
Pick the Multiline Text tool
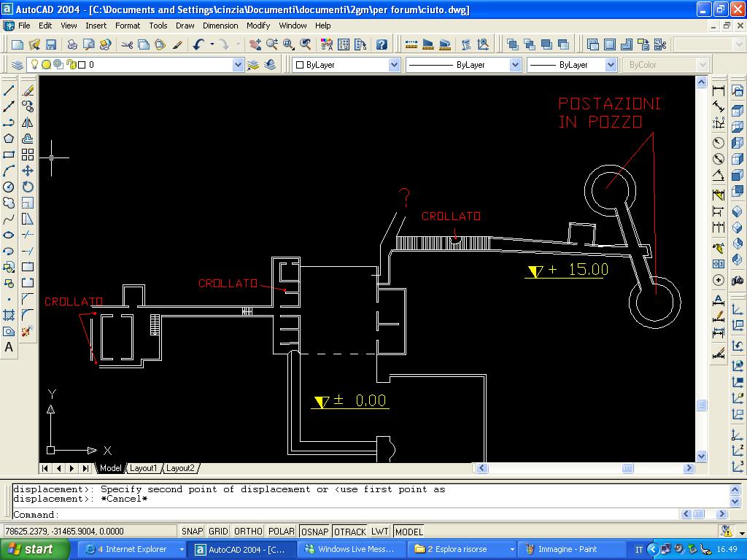[x=9, y=348]
